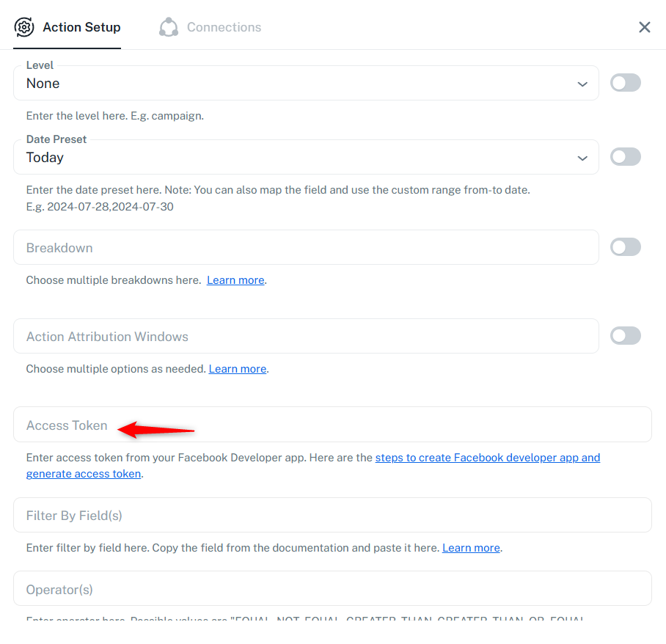This screenshot has height=644, width=666.
Task: Enable the Date Preset map toggle
Action: pyautogui.click(x=625, y=157)
